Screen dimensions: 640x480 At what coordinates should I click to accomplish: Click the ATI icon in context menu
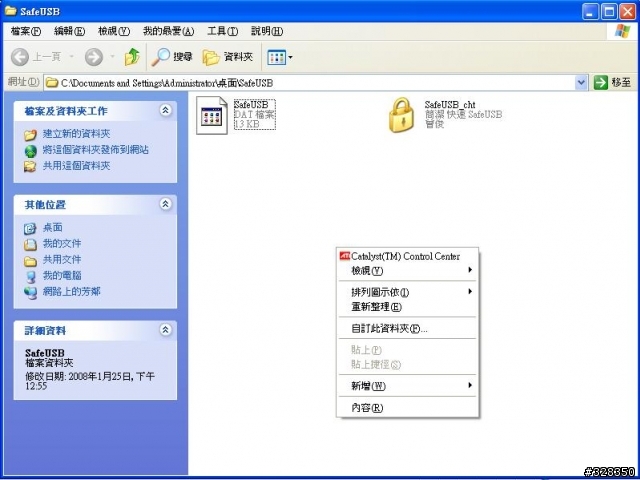pyautogui.click(x=344, y=256)
